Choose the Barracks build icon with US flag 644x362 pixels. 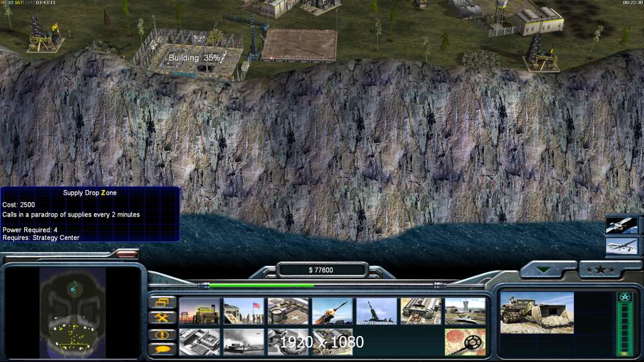243,311
